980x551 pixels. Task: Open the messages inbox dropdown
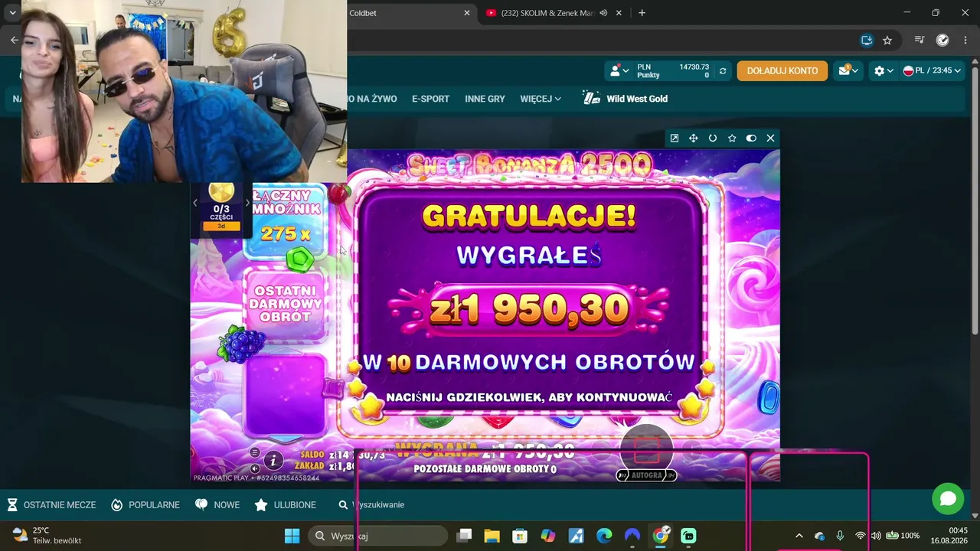click(848, 71)
